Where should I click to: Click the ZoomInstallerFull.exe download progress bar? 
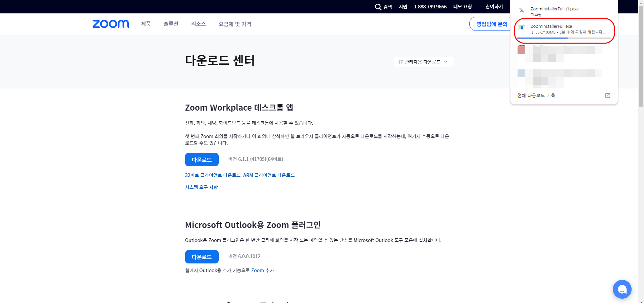(564, 38)
